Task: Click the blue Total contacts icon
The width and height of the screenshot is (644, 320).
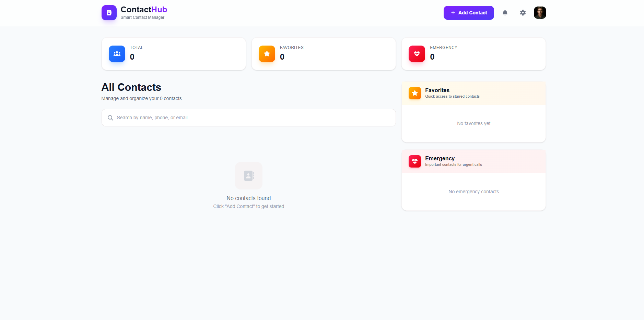Action: pos(117,54)
